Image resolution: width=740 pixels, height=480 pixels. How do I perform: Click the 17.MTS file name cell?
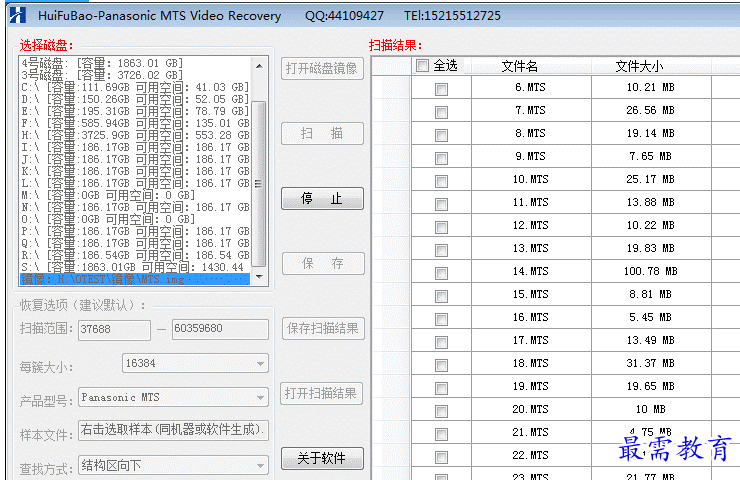(x=530, y=340)
